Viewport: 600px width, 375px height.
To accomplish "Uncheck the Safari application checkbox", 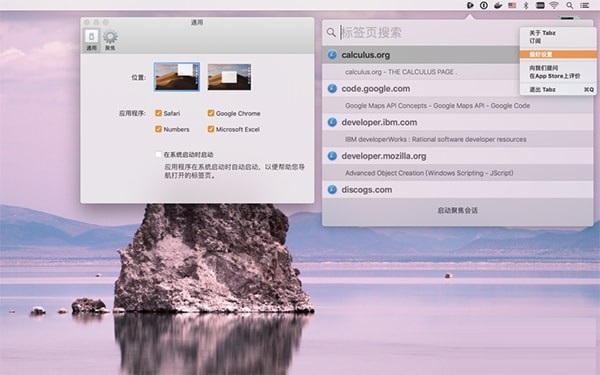I will coord(158,113).
